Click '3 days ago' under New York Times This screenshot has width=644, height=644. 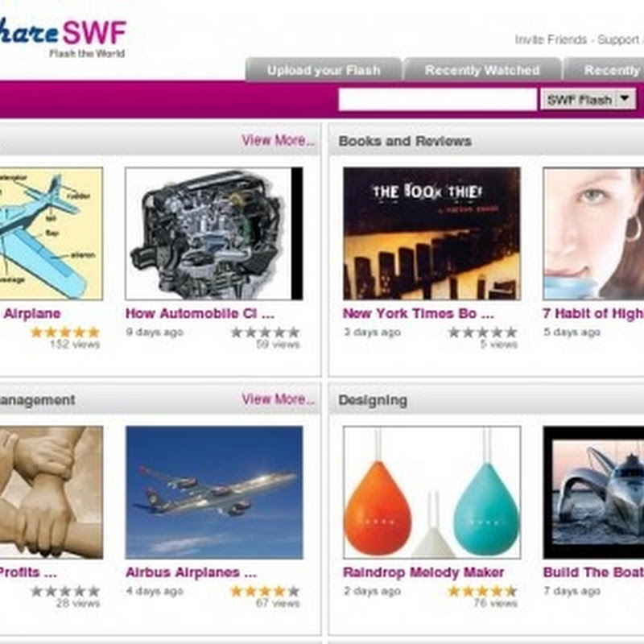point(372,332)
